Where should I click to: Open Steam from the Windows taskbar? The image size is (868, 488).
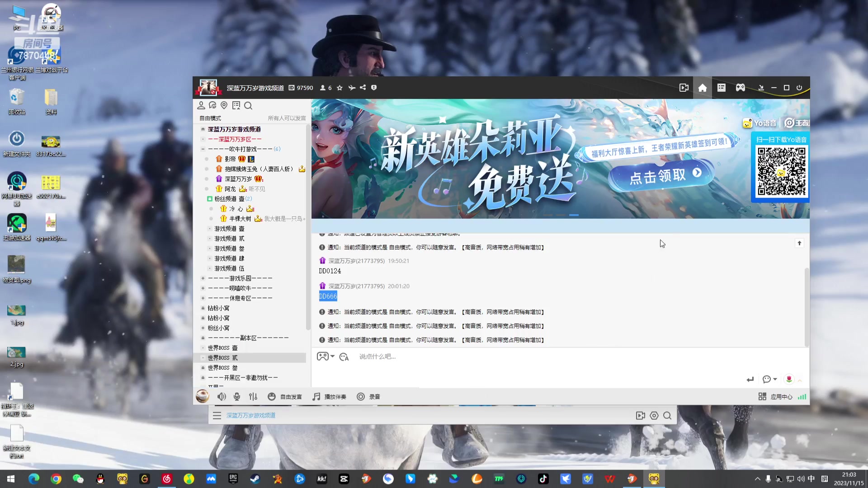tap(255, 479)
